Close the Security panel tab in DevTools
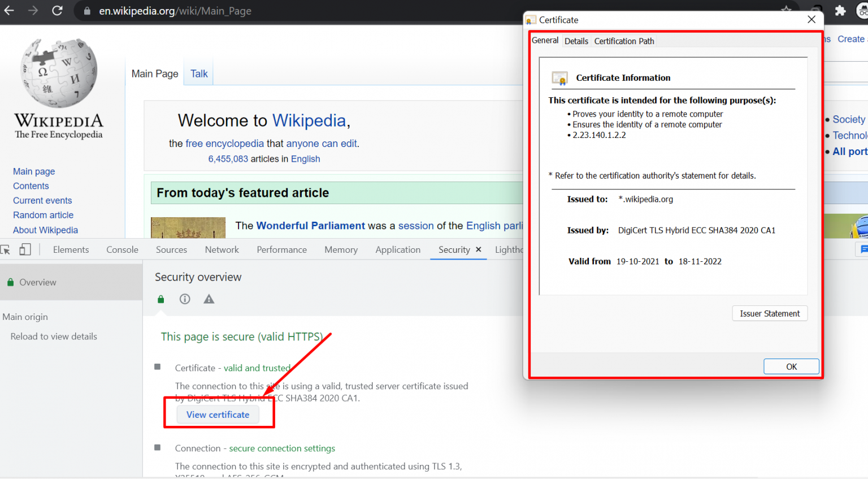 (x=478, y=249)
